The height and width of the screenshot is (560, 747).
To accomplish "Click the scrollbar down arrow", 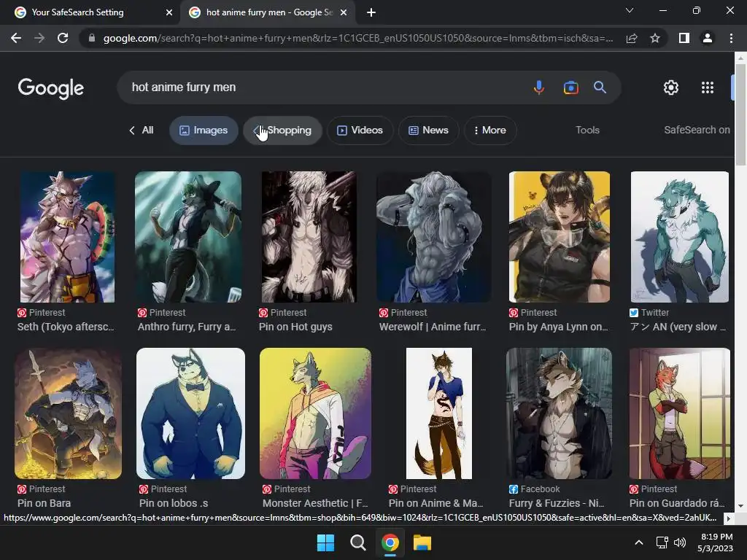I will point(741,506).
